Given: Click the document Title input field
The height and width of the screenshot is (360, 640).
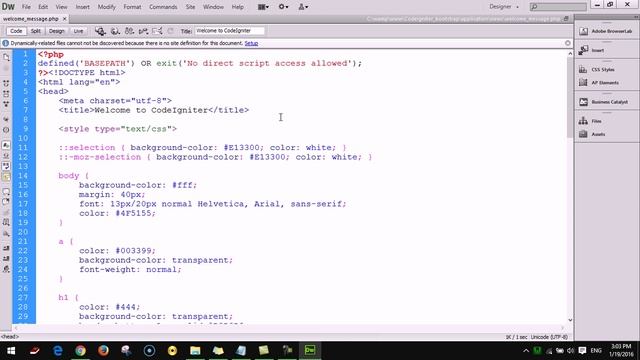Looking at the screenshot, I should [229, 31].
